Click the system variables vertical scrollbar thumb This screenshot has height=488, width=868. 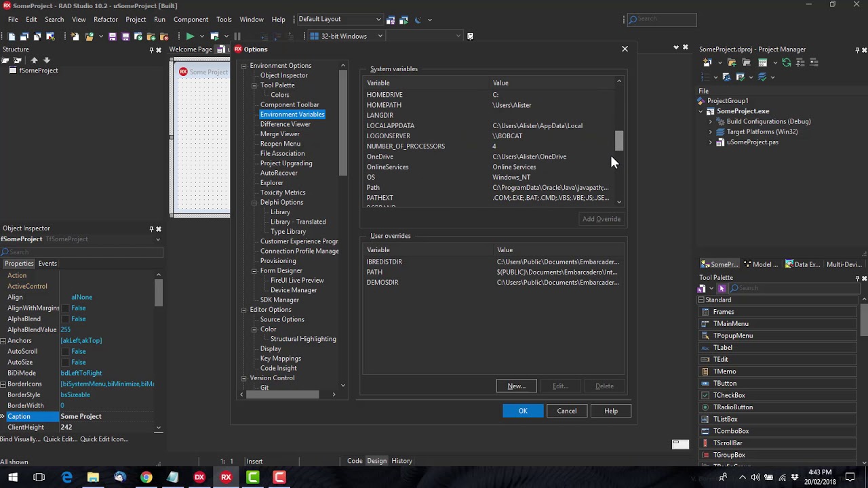pyautogui.click(x=619, y=140)
